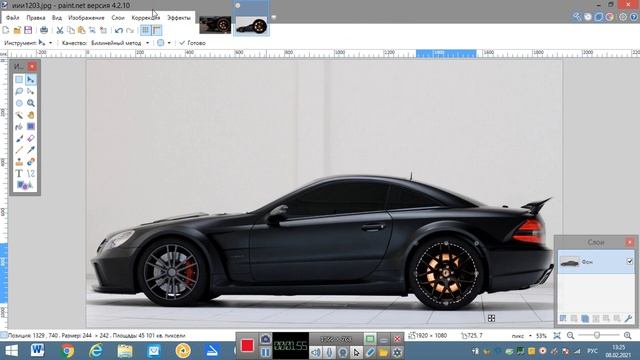Select the Ellipse Select tool
This screenshot has height=360, width=640.
(x=19, y=103)
